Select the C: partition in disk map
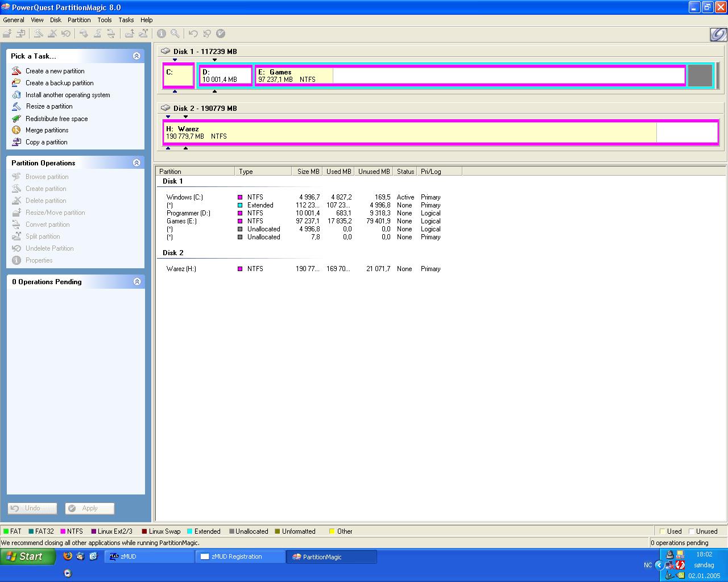This screenshot has width=728, height=582. [179, 76]
